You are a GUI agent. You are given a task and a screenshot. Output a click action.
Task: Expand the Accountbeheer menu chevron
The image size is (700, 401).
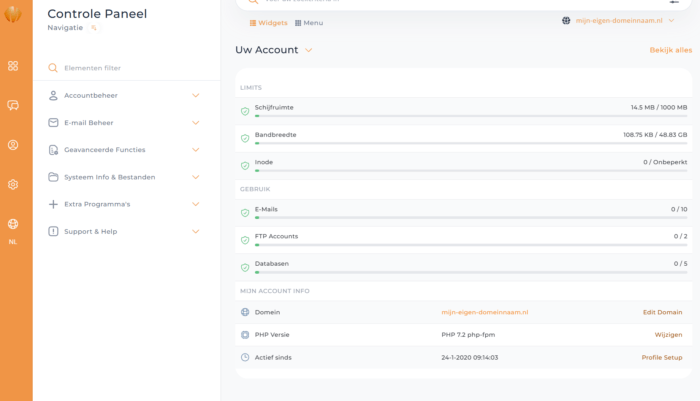196,96
